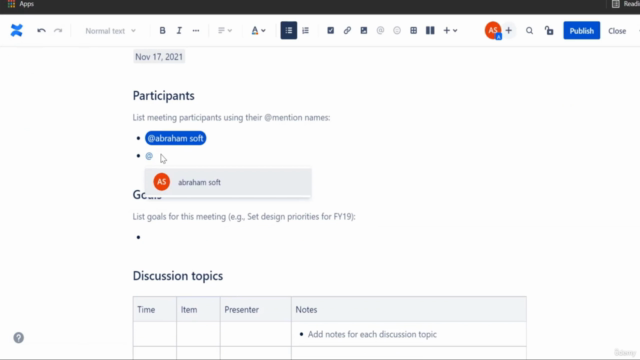The height and width of the screenshot is (360, 640).
Task: Undo the last edit
Action: 41,31
